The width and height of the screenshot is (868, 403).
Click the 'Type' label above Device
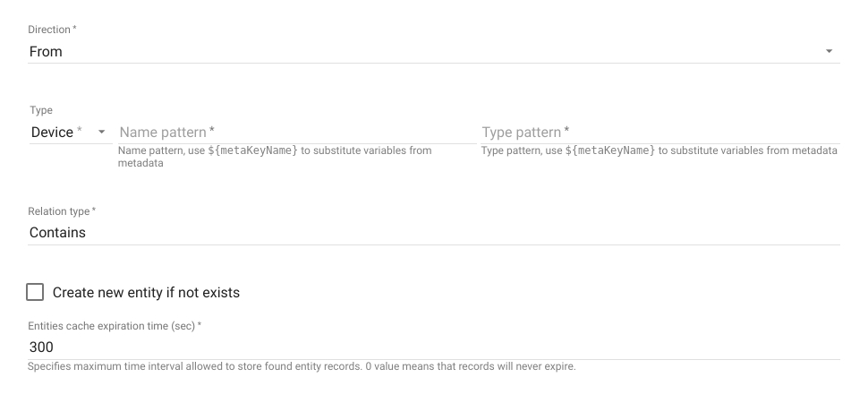click(40, 111)
